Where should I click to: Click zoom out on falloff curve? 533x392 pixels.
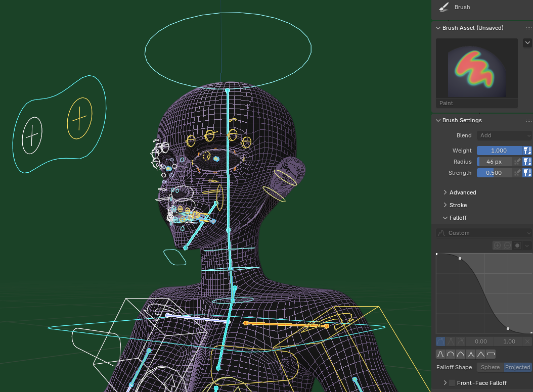click(507, 246)
